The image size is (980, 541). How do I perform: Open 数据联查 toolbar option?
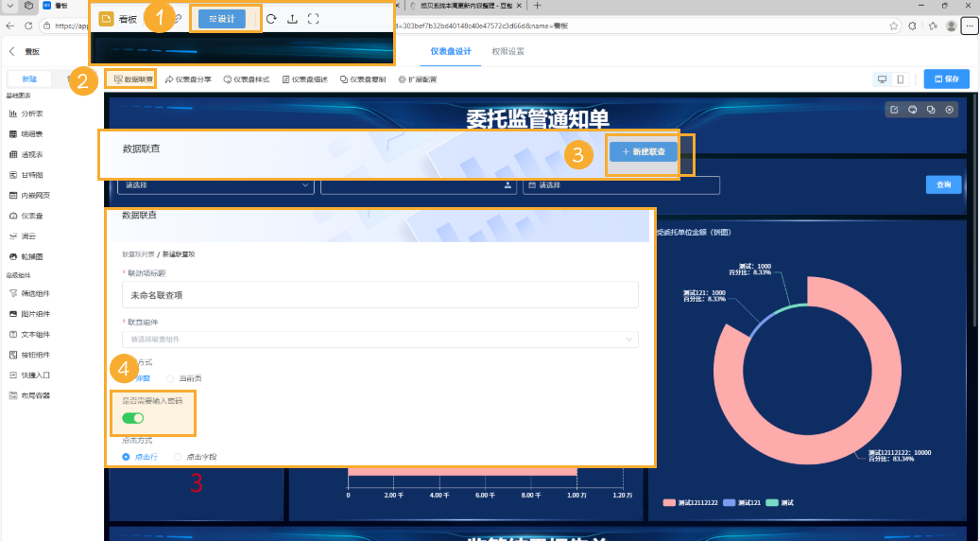coord(133,79)
